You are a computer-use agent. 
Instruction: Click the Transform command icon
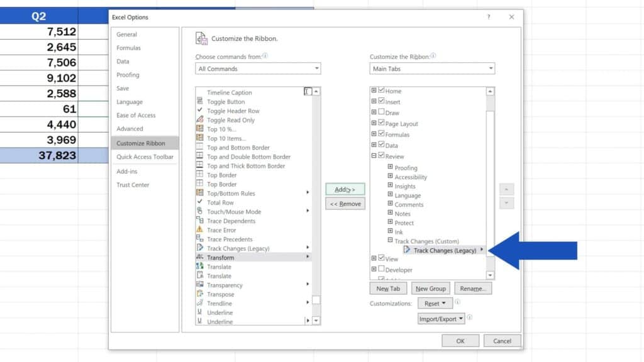coord(199,256)
